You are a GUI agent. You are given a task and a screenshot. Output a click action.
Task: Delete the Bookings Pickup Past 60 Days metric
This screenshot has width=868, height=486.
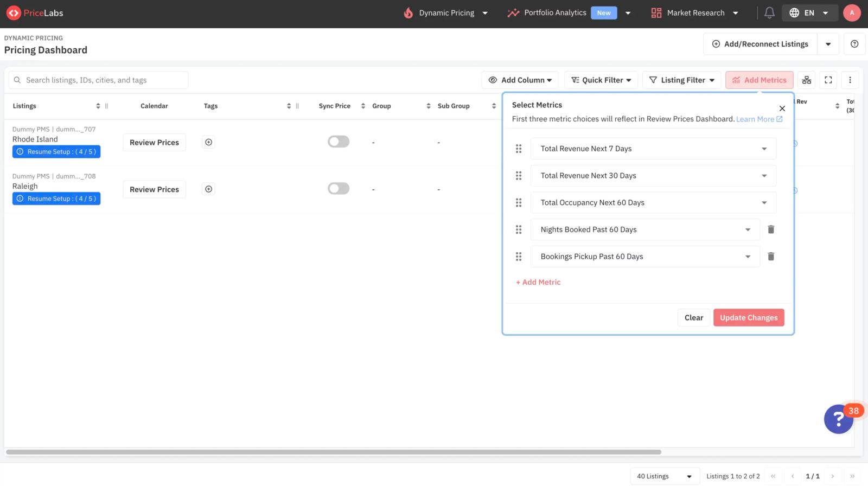pos(771,257)
